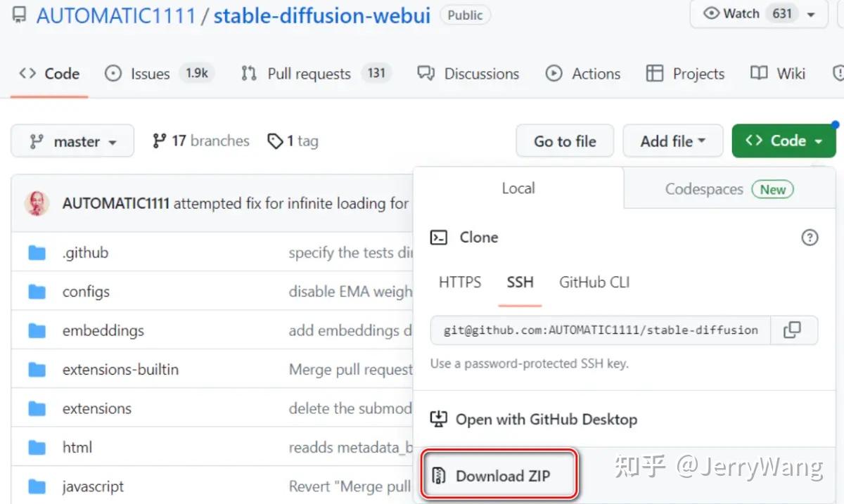Image resolution: width=844 pixels, height=504 pixels.
Task: Open the extensions-builtin folder
Action: coord(120,369)
